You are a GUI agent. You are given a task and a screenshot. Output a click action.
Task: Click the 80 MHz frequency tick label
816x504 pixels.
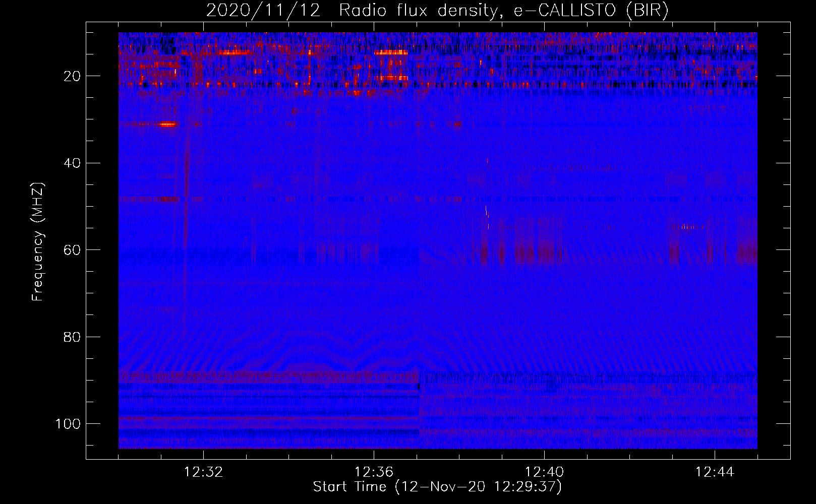click(x=72, y=337)
